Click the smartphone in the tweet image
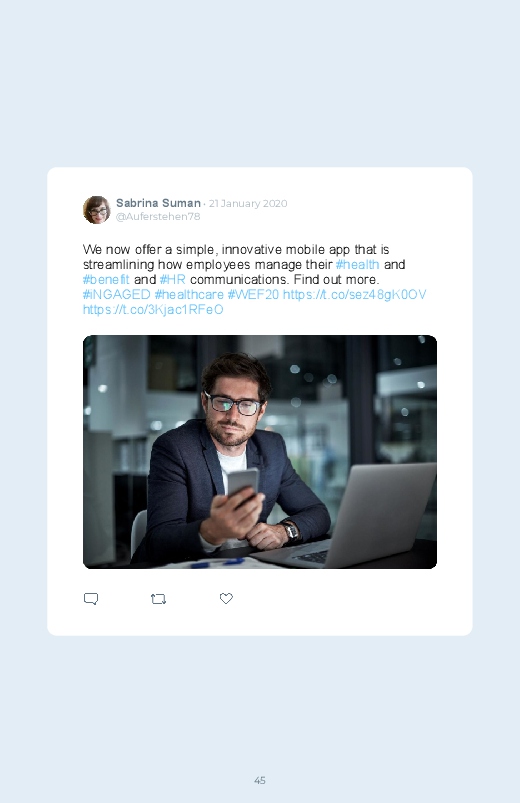Screen dimensions: 520x803 [243, 484]
